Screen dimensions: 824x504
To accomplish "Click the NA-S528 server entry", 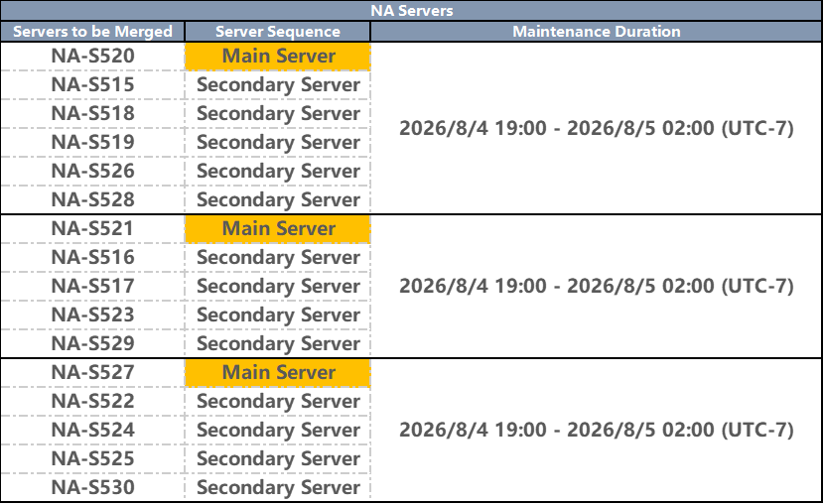I will (x=92, y=200).
